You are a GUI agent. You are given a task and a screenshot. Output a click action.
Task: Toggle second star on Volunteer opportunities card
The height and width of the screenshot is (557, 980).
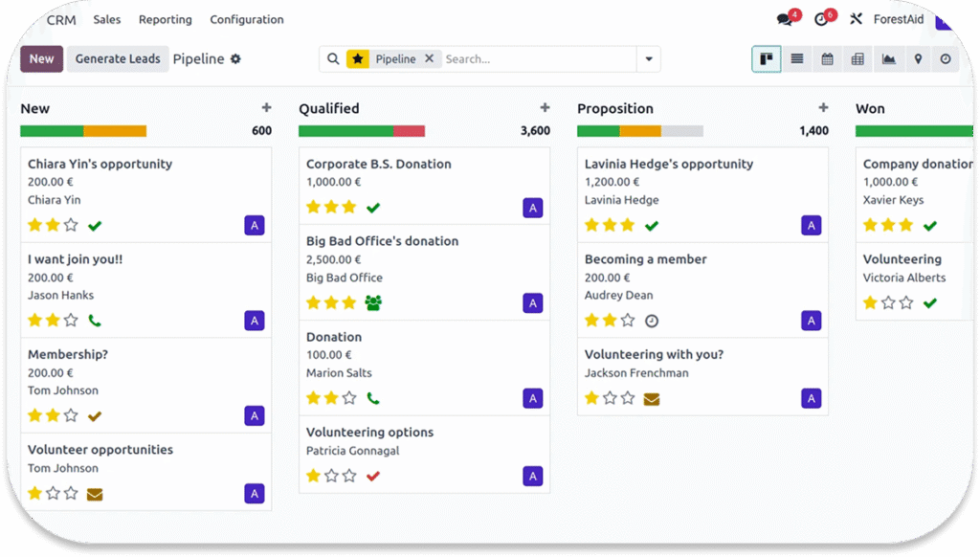[53, 494]
